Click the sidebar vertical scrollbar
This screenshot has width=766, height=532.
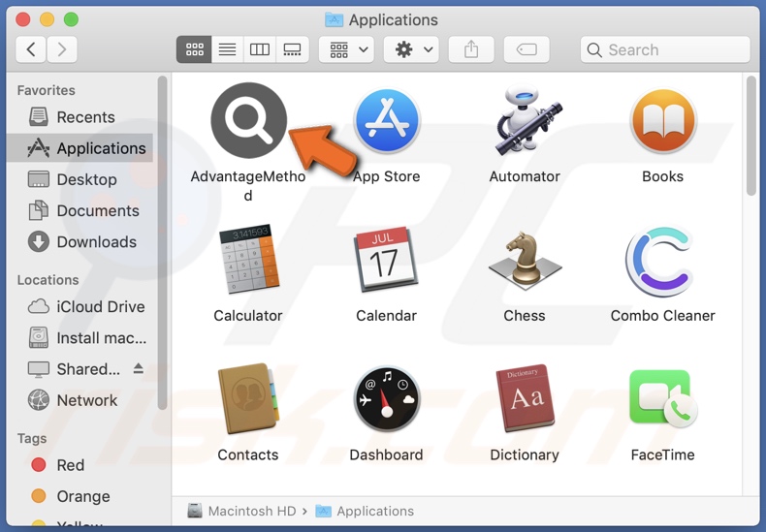tap(162, 242)
